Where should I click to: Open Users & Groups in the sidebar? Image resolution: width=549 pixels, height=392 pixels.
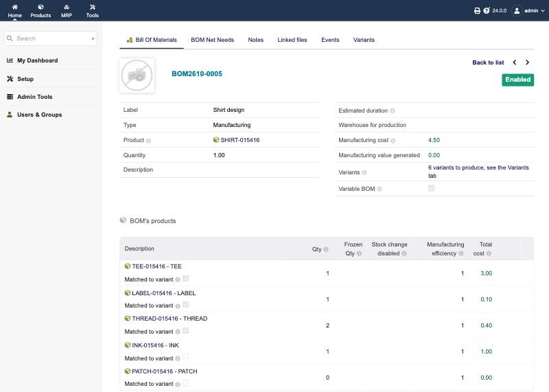pos(40,115)
